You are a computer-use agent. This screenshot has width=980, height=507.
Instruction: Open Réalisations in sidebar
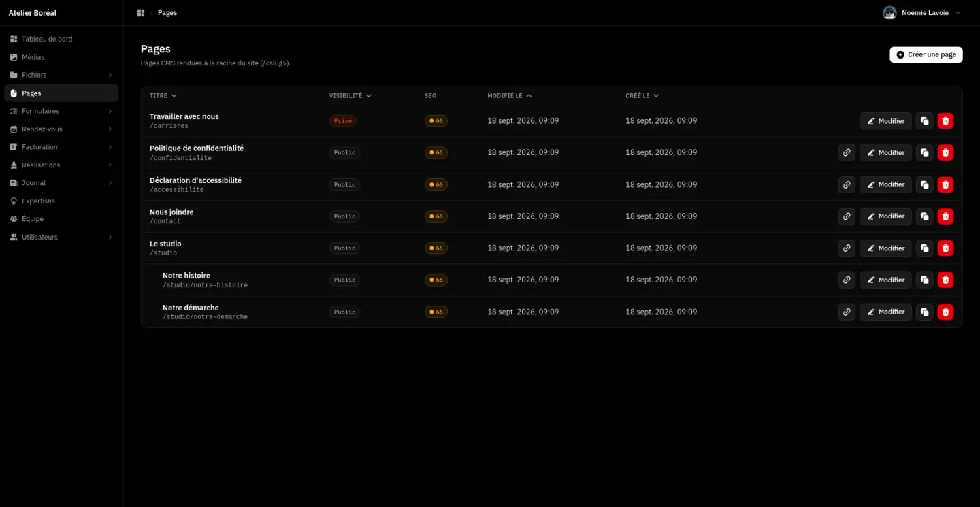tap(61, 165)
